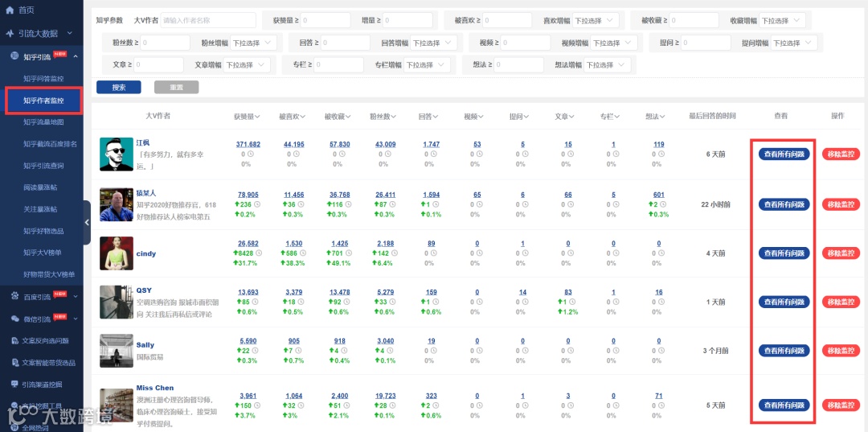This screenshot has height=432, width=868.
Task: Open the 想法增幅 dropdown
Action: tap(608, 65)
